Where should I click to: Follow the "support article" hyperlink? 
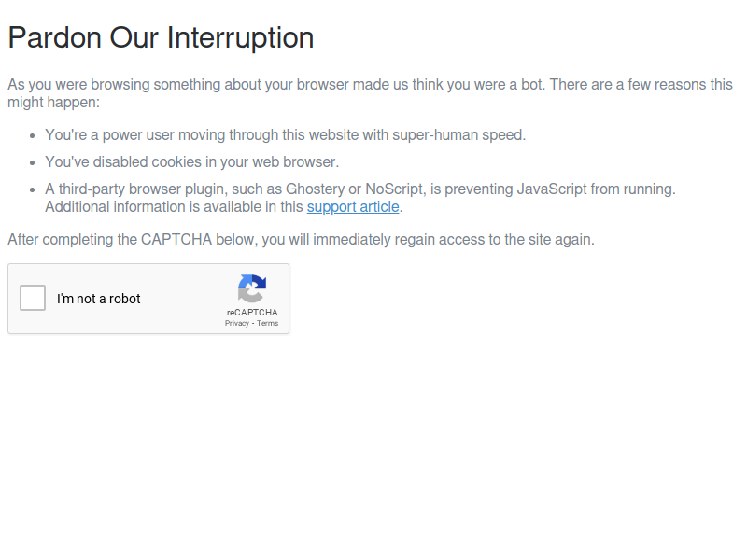point(353,207)
